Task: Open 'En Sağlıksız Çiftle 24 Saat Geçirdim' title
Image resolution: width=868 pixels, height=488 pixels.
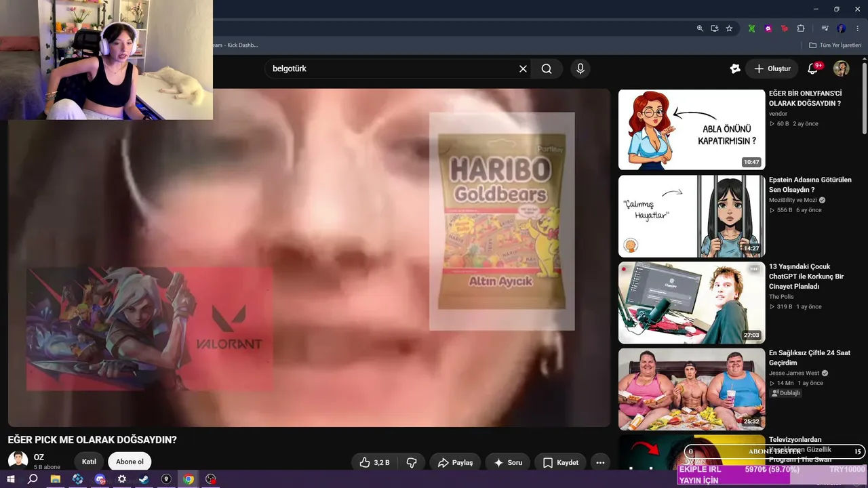Action: point(810,358)
